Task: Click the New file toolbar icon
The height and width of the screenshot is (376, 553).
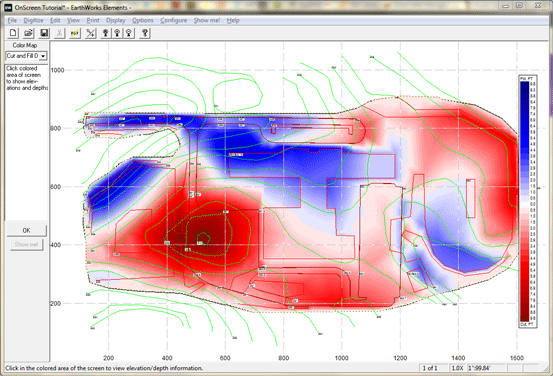Action: tap(13, 33)
